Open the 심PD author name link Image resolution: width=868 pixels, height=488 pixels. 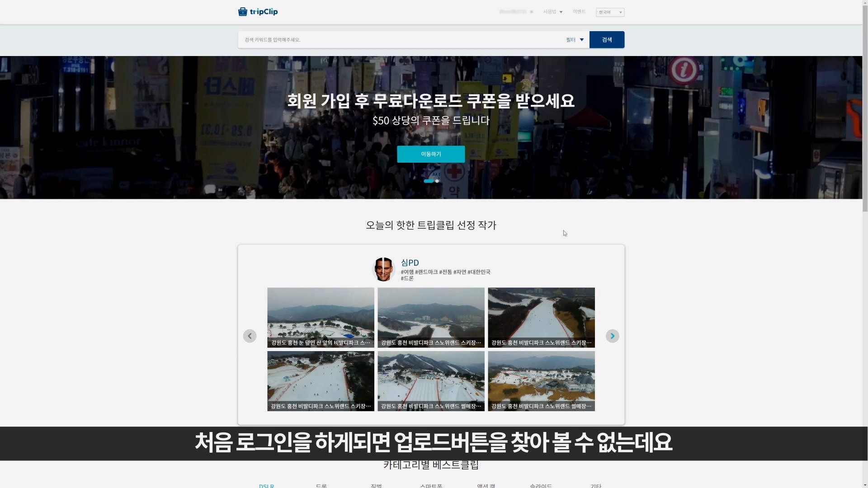[410, 263]
